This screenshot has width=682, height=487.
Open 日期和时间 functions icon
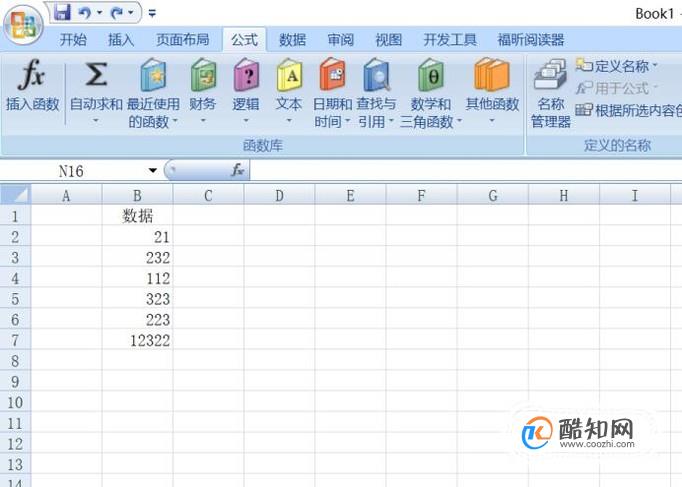[x=332, y=75]
